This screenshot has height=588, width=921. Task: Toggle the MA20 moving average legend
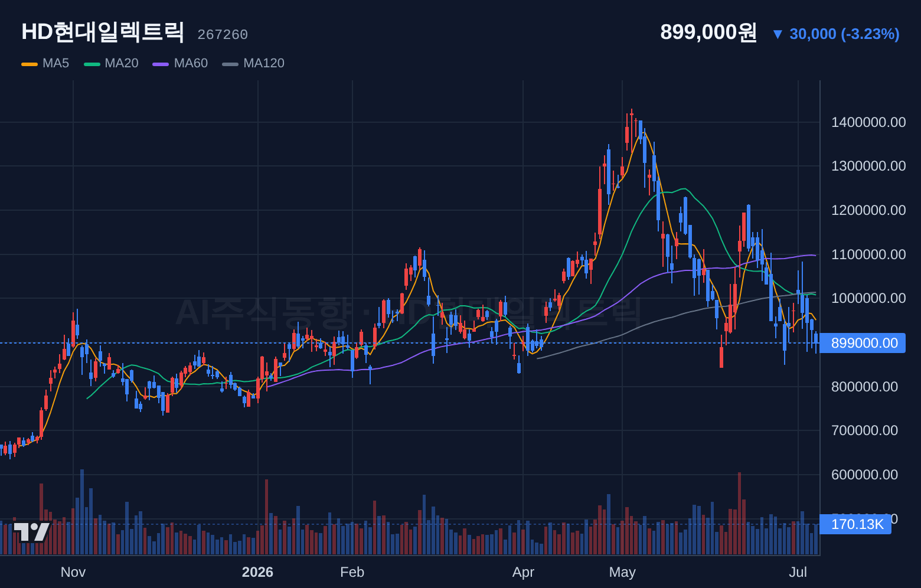(111, 63)
